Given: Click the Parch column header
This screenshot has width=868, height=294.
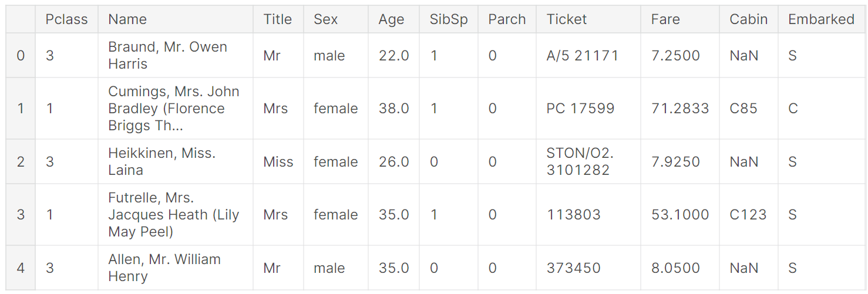Looking at the screenshot, I should click(x=507, y=19).
